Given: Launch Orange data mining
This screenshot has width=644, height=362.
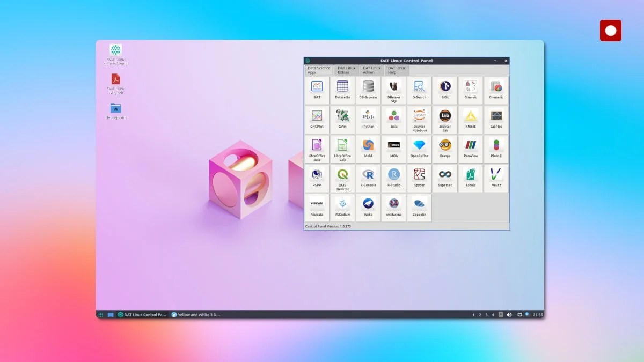Looking at the screenshot, I should pyautogui.click(x=445, y=149).
